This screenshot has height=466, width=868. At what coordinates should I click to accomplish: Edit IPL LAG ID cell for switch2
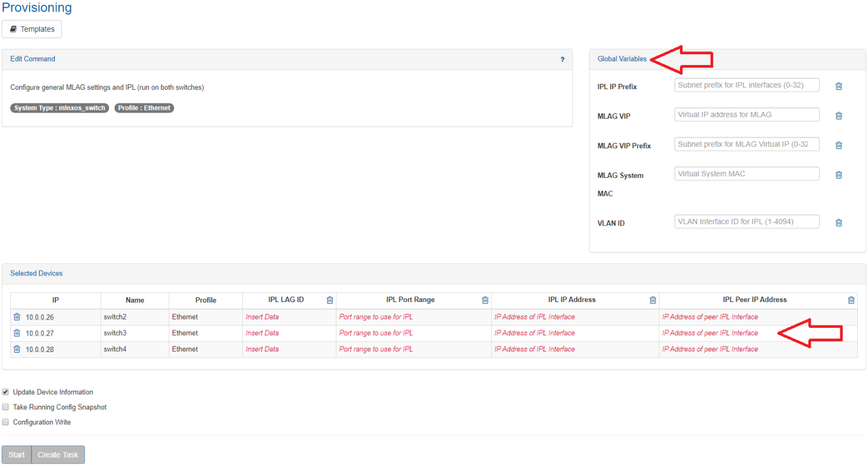262,317
